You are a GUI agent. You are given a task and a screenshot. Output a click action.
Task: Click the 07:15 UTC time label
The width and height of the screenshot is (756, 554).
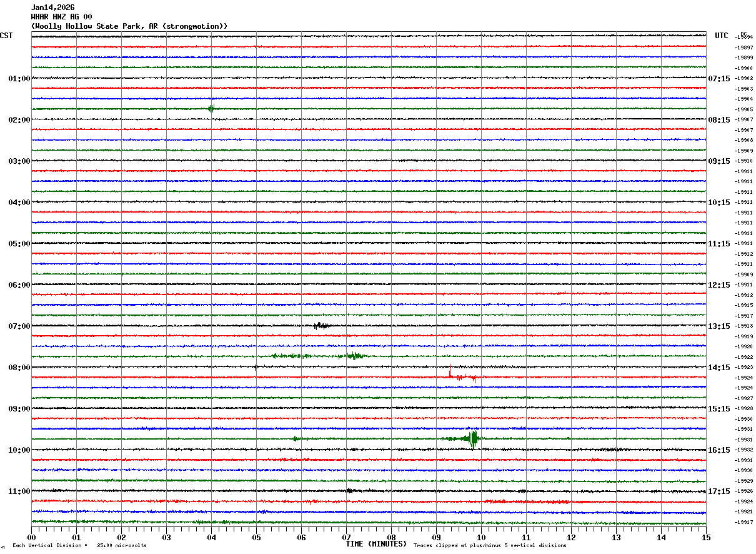click(x=719, y=79)
